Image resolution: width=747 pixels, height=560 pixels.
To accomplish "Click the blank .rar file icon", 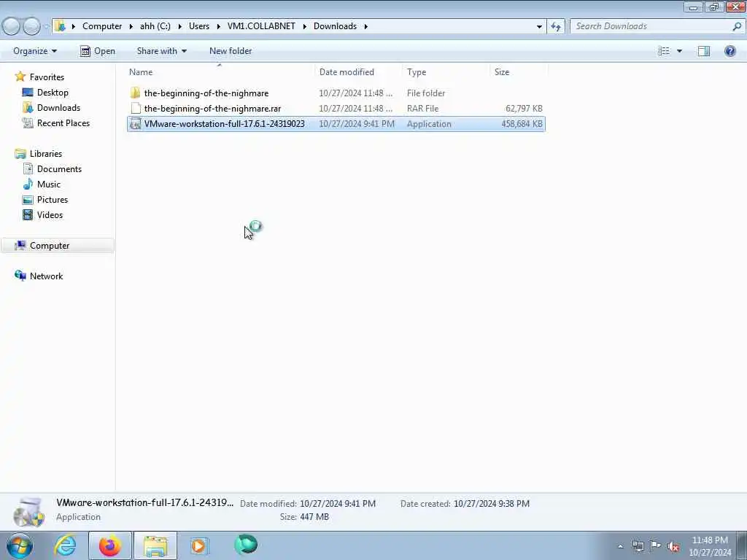I will tap(136, 109).
